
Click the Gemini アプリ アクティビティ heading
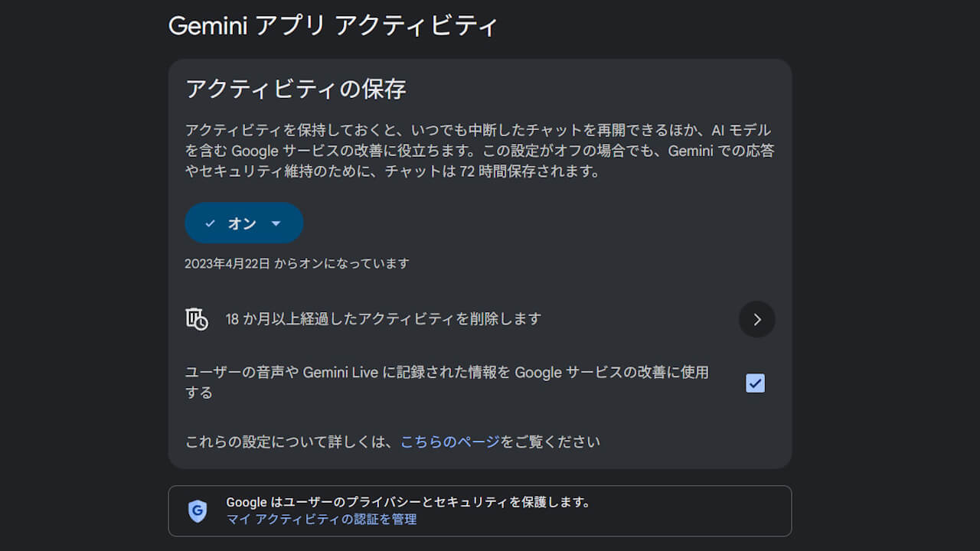point(333,26)
